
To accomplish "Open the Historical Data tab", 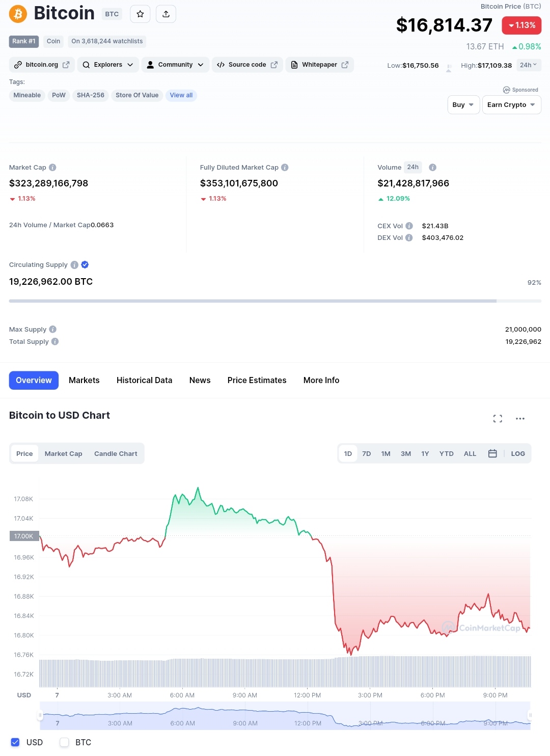I will [144, 381].
